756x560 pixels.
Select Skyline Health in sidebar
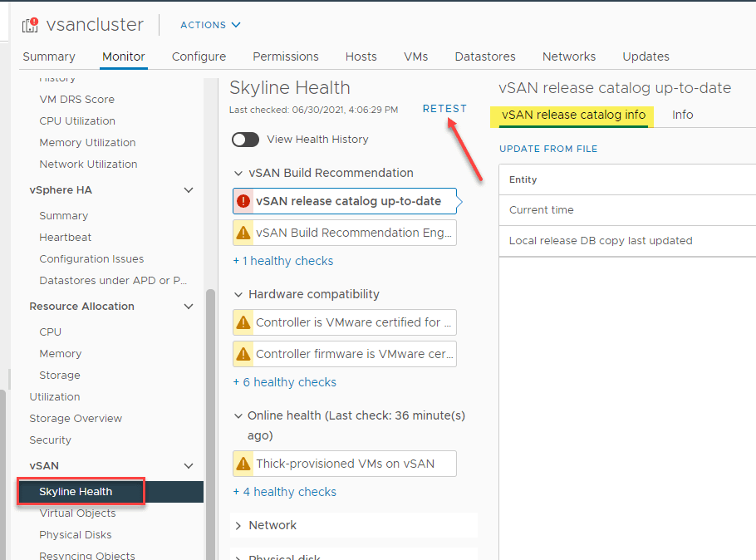[x=76, y=492]
